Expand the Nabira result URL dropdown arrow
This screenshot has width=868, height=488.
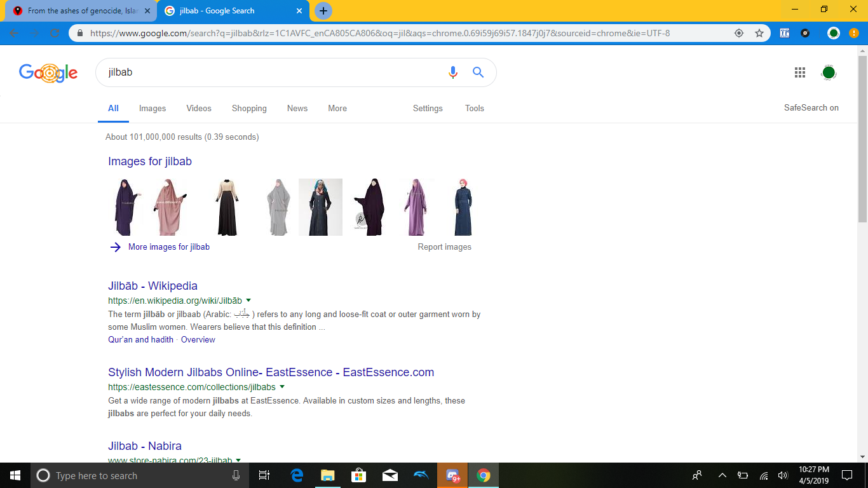(238, 459)
